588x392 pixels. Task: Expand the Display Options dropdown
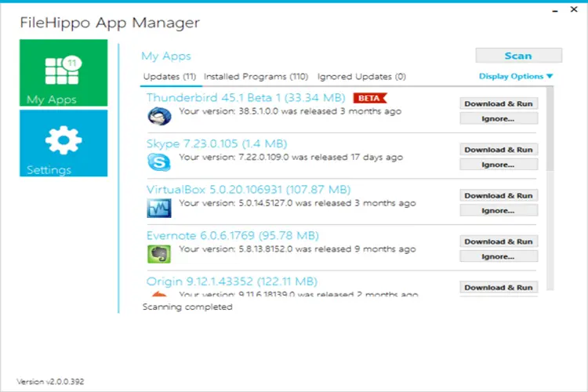coord(516,76)
